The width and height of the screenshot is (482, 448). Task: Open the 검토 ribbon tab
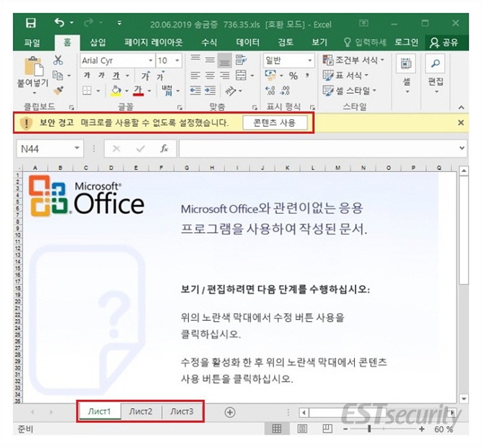click(x=285, y=42)
